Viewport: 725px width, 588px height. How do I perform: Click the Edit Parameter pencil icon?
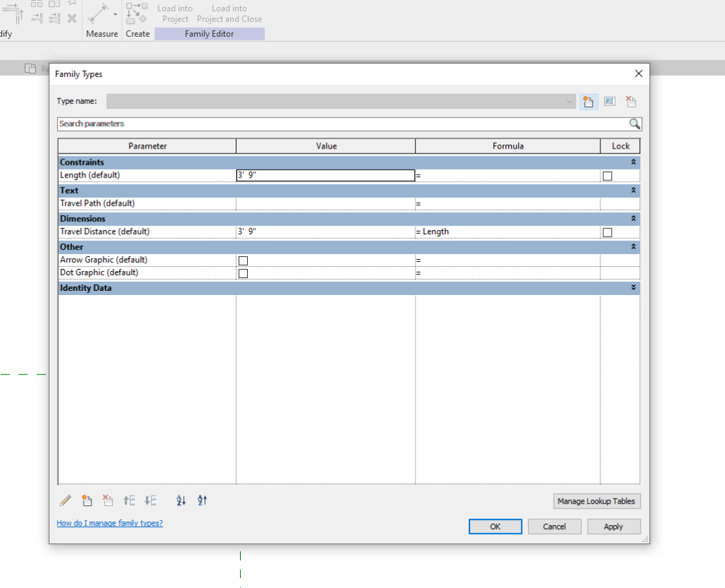tap(66, 501)
